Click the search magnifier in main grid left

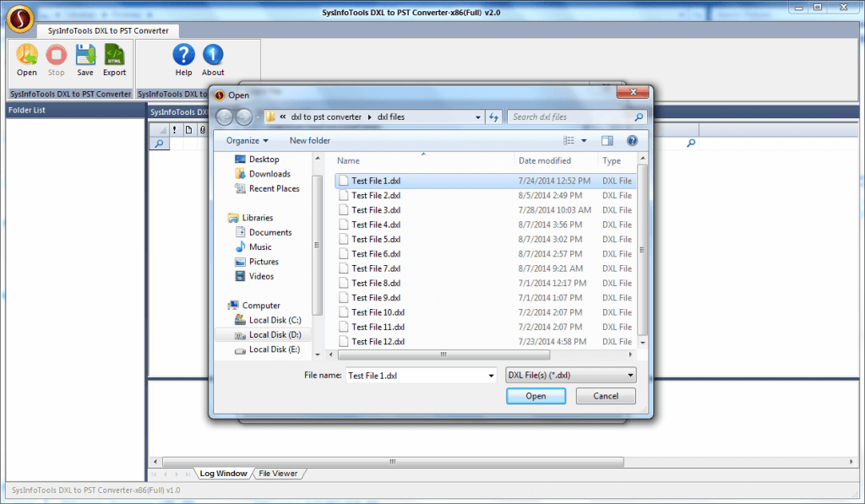point(159,144)
